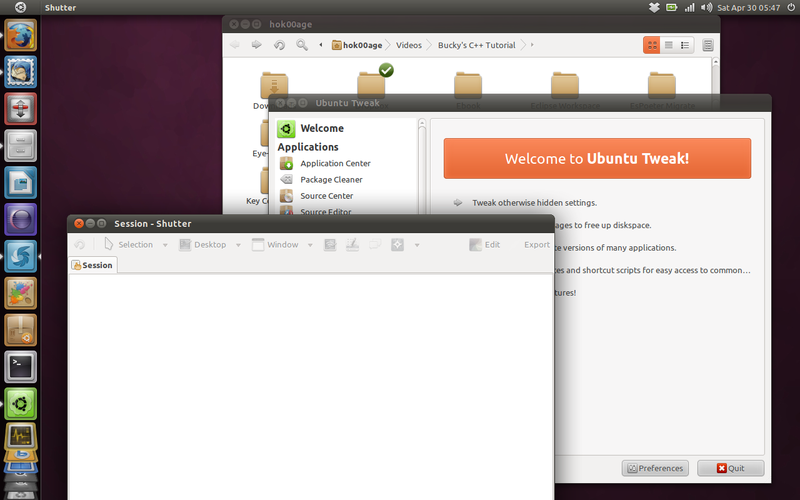Screen dimensions: 800x500
Task: Click the Quit button in Ubuntu Tweak
Action: pos(731,468)
